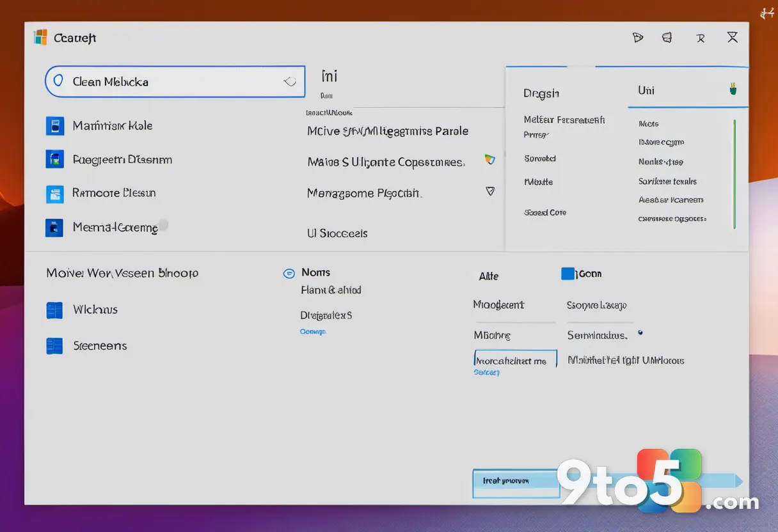Click the search magnifier icon in search box
Viewport: 778px width, 532px height.
(58, 81)
